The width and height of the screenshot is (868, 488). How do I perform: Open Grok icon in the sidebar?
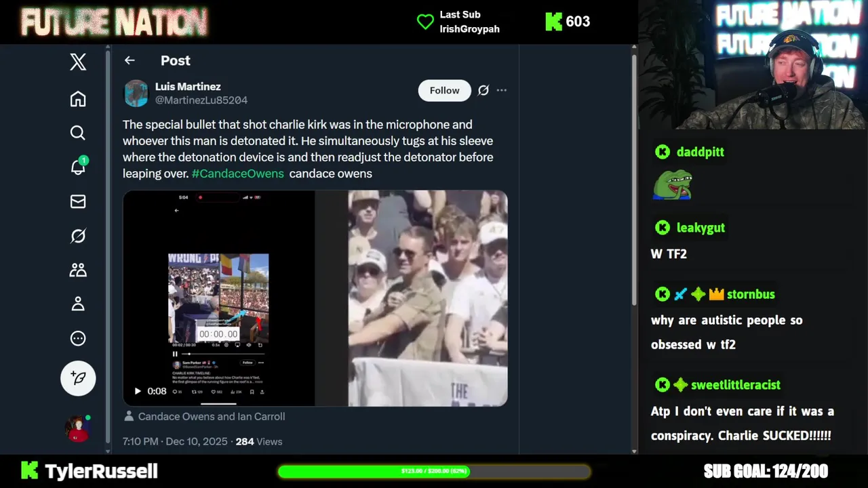78,236
